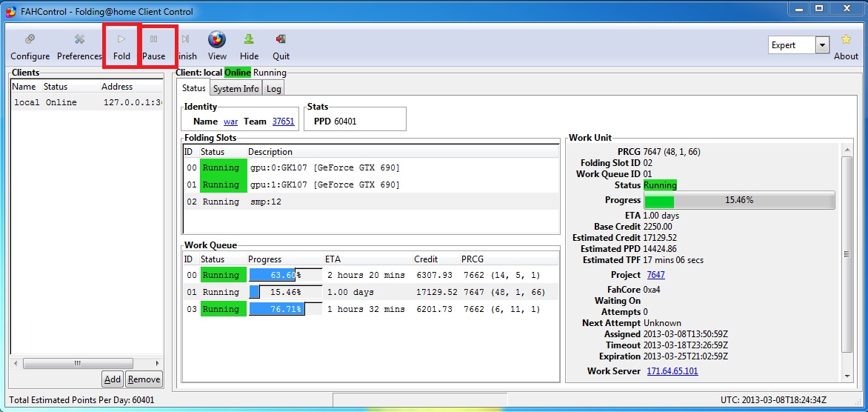The width and height of the screenshot is (868, 412).
Task: Click the Base Credit 2250.00 value
Action: (658, 227)
